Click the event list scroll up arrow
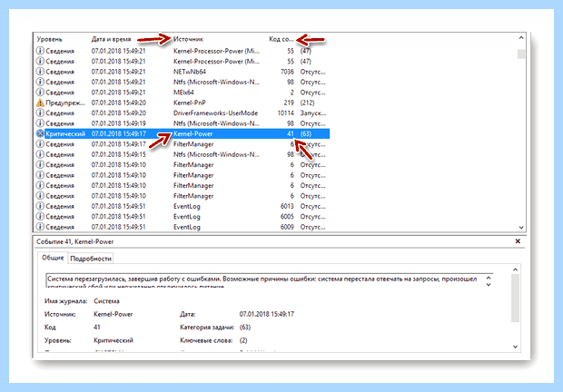This screenshot has height=392, width=563. point(521,38)
